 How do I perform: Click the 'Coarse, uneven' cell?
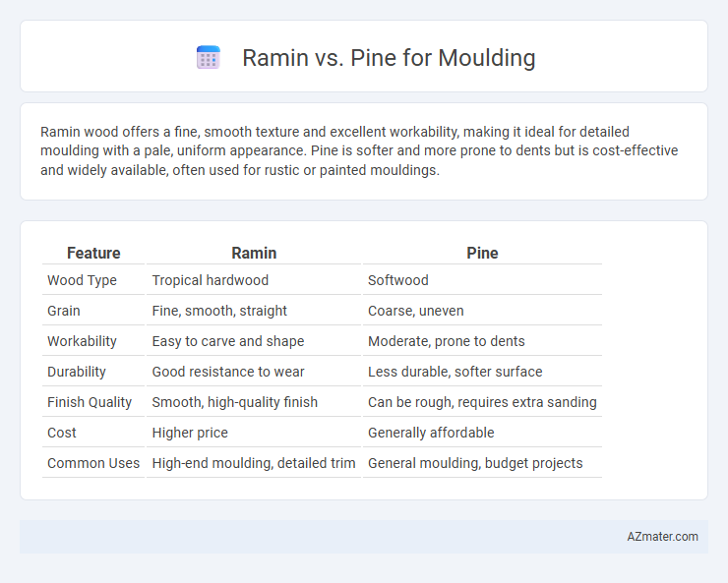pos(416,311)
